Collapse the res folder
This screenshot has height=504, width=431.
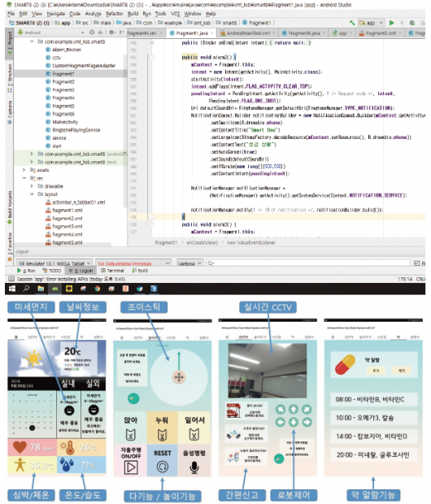pos(24,178)
